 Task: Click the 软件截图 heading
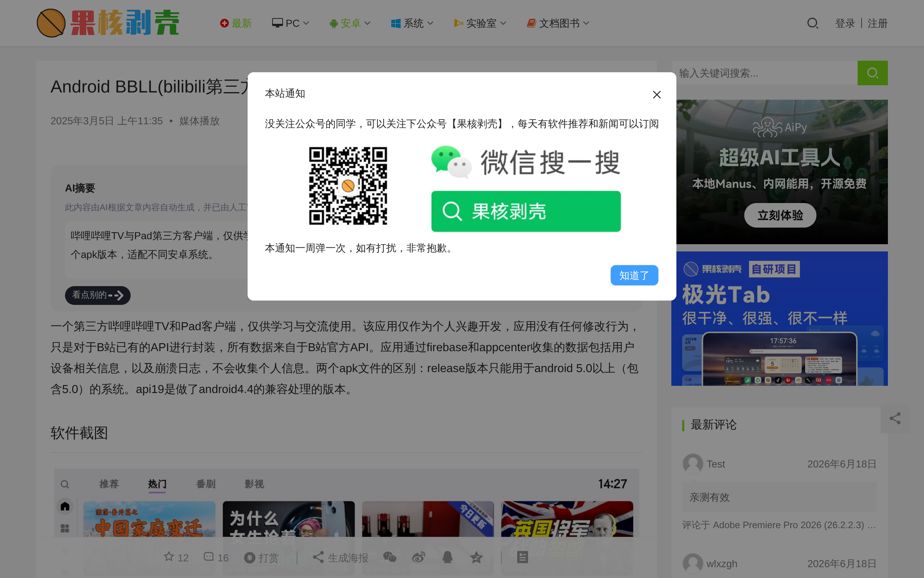point(79,433)
